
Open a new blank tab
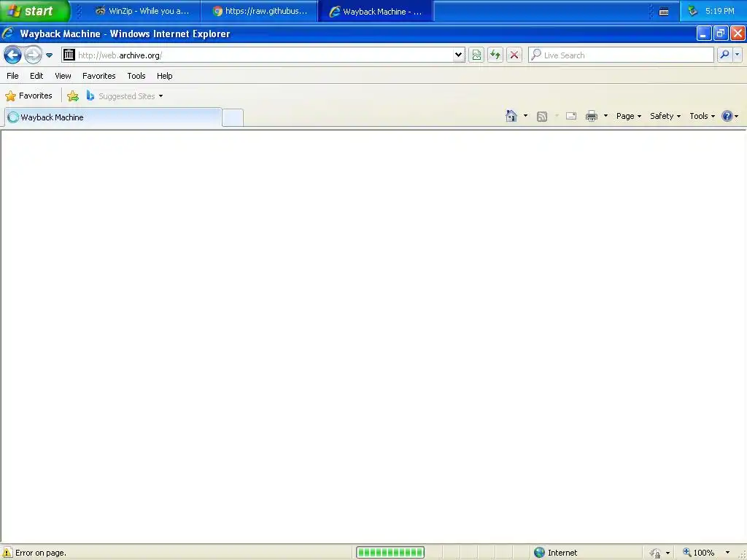tap(233, 117)
